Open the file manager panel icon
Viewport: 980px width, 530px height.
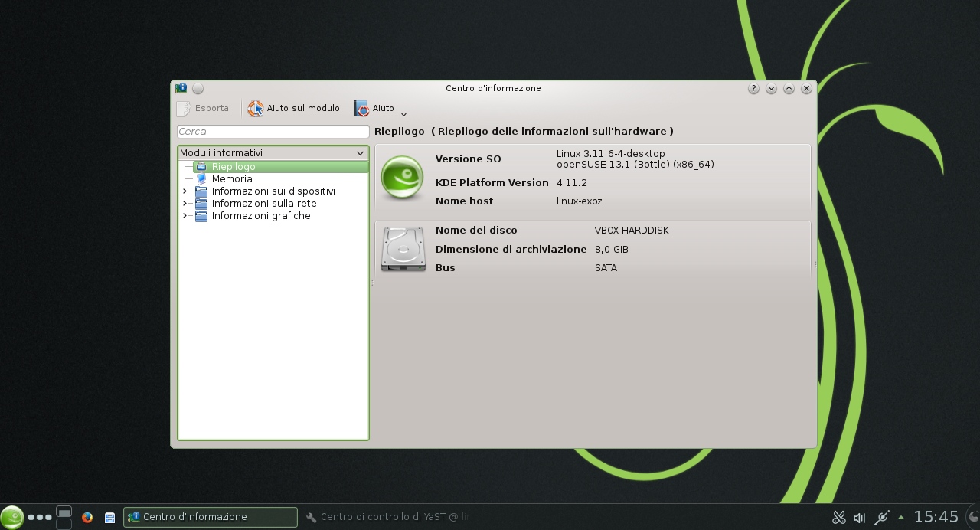tap(109, 518)
